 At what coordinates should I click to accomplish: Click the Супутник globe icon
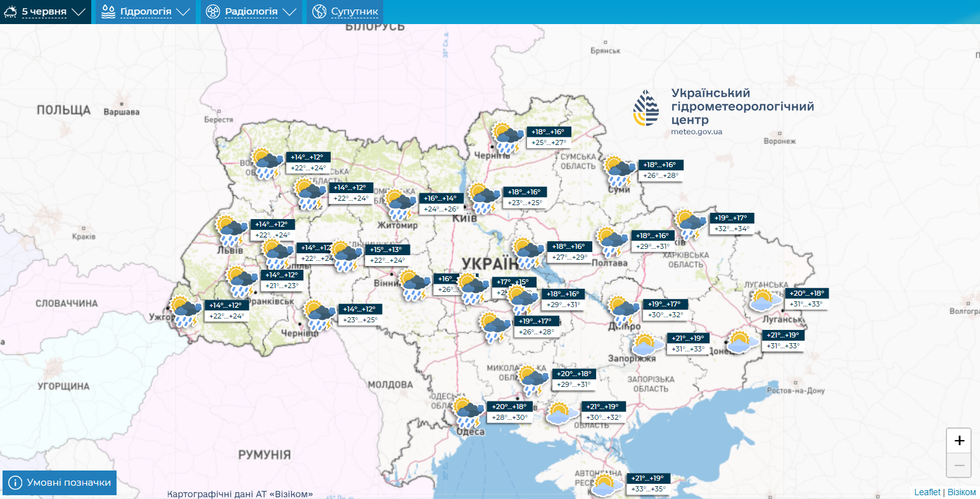(x=318, y=11)
